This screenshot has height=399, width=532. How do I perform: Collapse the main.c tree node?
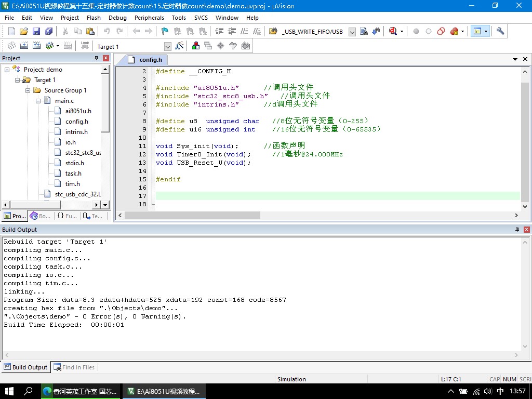[x=38, y=101]
